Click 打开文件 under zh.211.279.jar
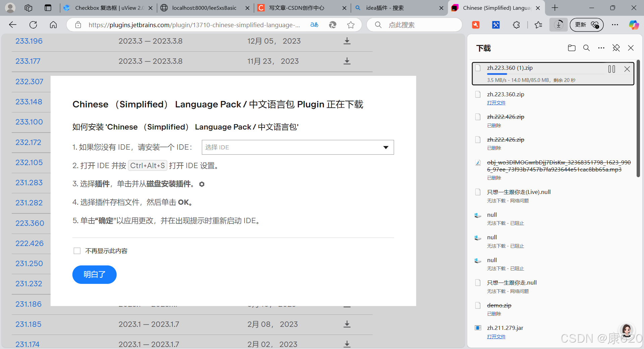 496,337
